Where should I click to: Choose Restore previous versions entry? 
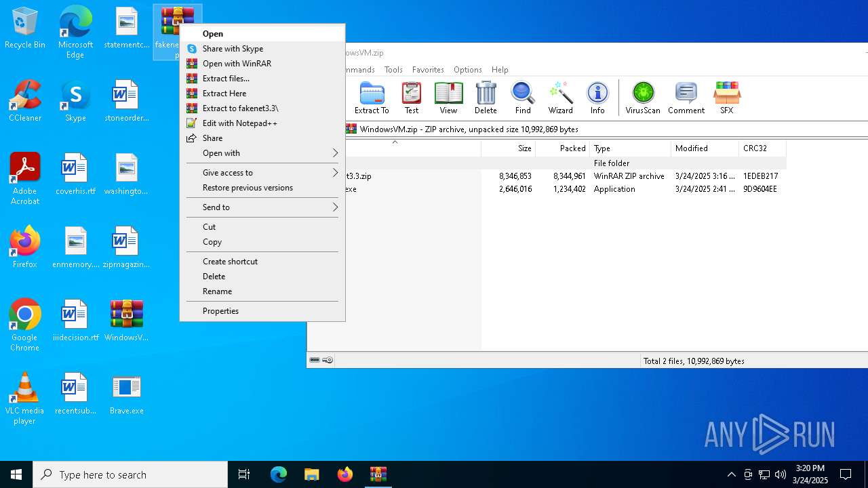pyautogui.click(x=262, y=188)
